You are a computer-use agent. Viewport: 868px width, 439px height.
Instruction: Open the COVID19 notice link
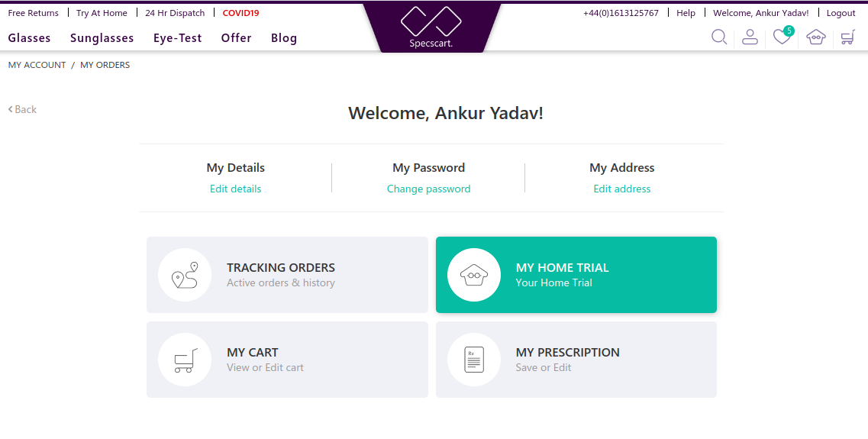[240, 13]
